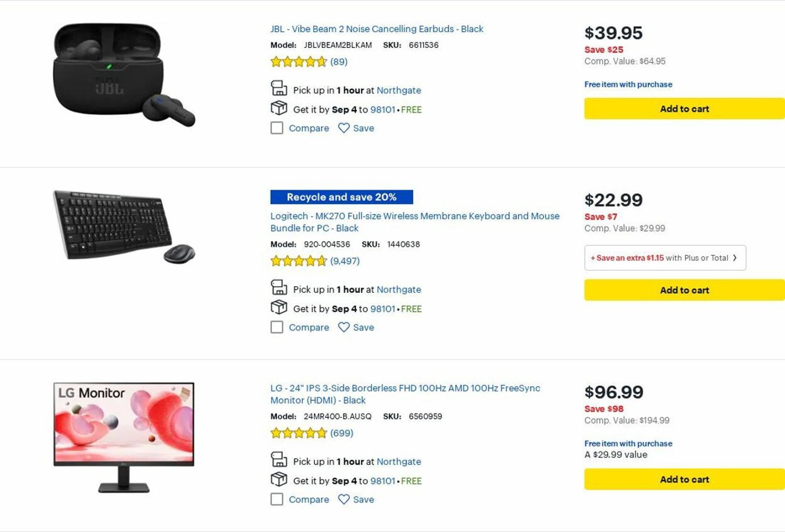Add JBL Vibe Beam 2 earbuds to cart
The image size is (785, 532).
tap(684, 109)
